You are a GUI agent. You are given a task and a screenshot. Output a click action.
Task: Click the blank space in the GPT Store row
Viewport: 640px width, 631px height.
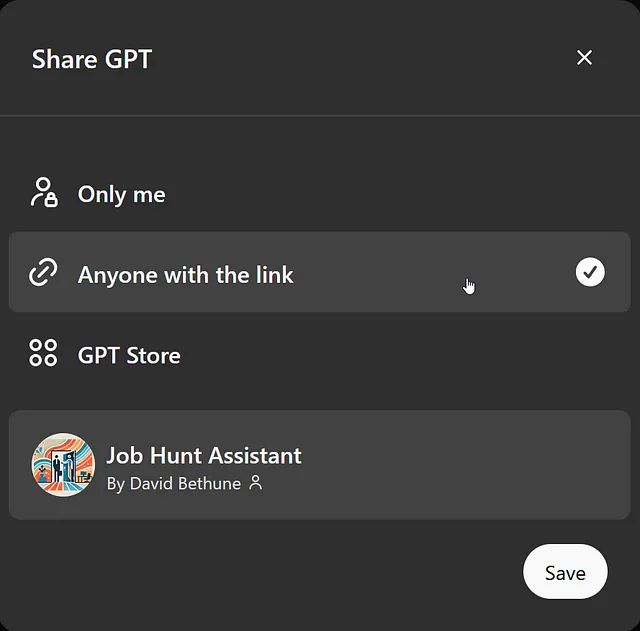388,353
